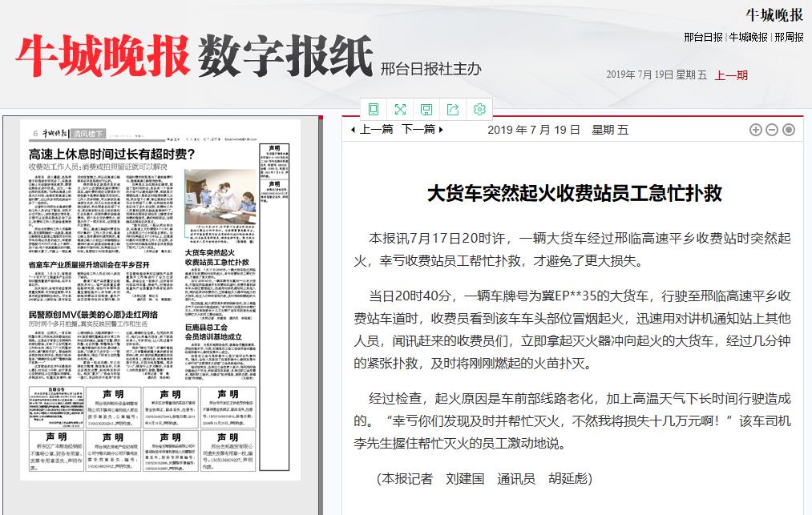
Task: Click 数字报纸 title text
Action: pyautogui.click(x=285, y=56)
